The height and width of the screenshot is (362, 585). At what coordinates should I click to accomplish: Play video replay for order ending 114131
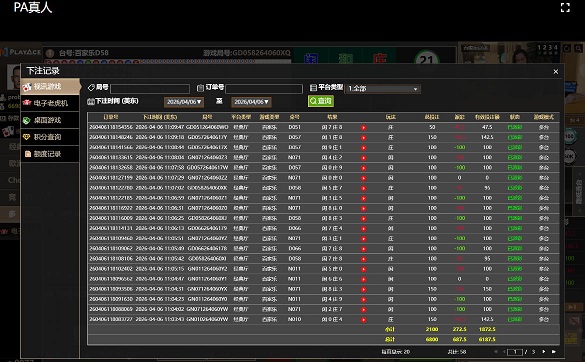[363, 228]
